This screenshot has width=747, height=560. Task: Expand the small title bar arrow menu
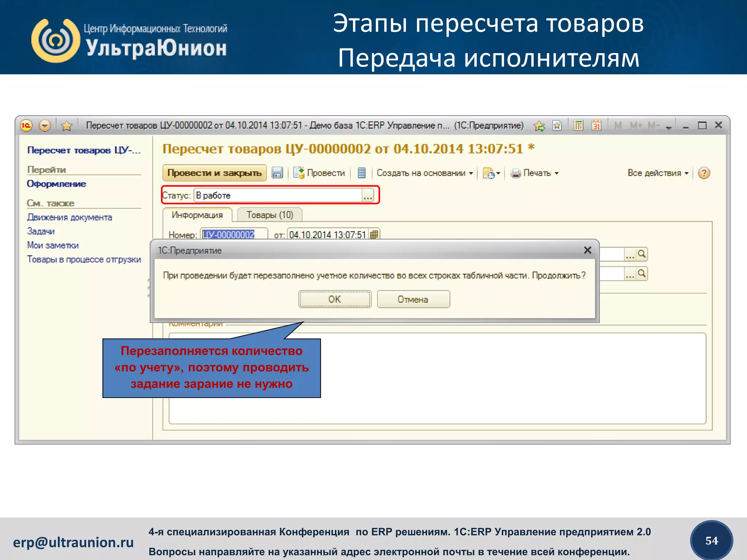pos(669,127)
